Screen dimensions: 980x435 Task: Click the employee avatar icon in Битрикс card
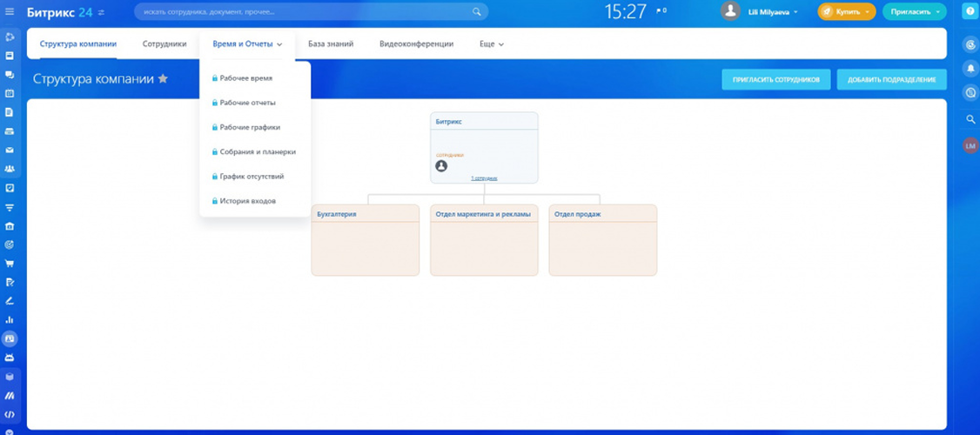click(441, 166)
